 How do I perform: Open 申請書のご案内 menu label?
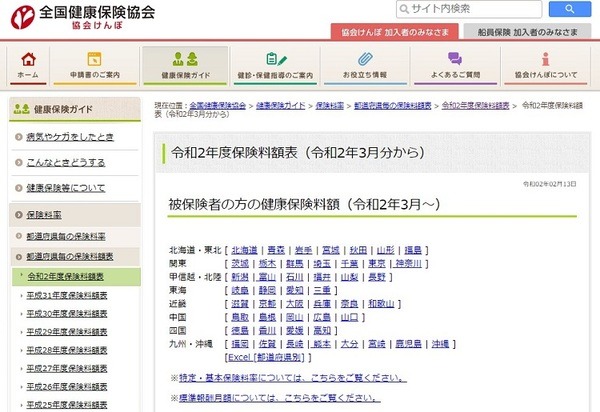tap(95, 75)
